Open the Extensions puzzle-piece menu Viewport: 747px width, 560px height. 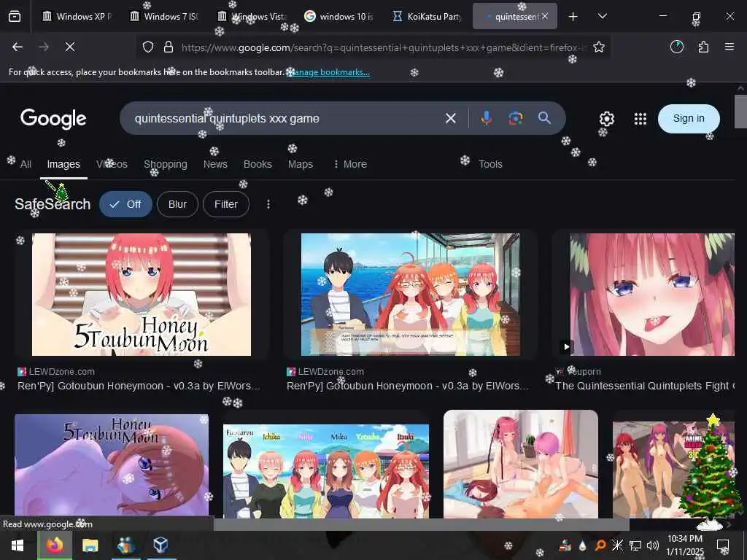[703, 47]
